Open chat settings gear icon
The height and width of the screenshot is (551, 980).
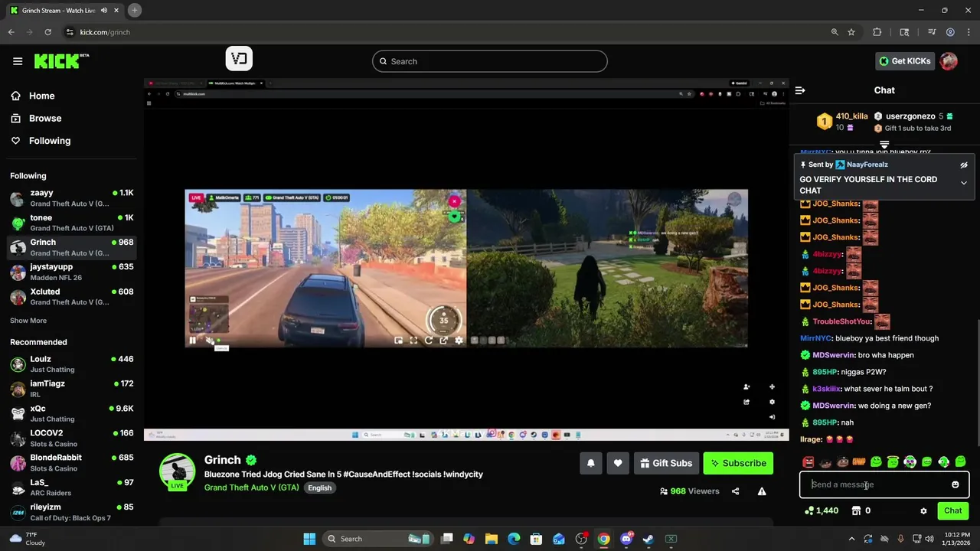pos(923,510)
